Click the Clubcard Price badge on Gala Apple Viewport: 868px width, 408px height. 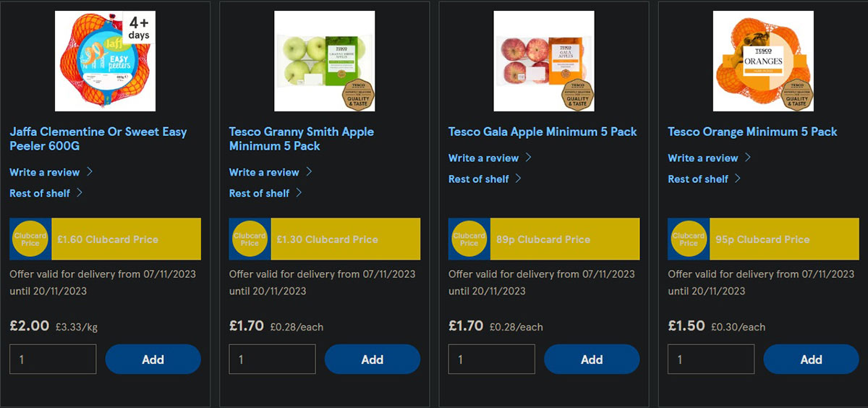[469, 239]
